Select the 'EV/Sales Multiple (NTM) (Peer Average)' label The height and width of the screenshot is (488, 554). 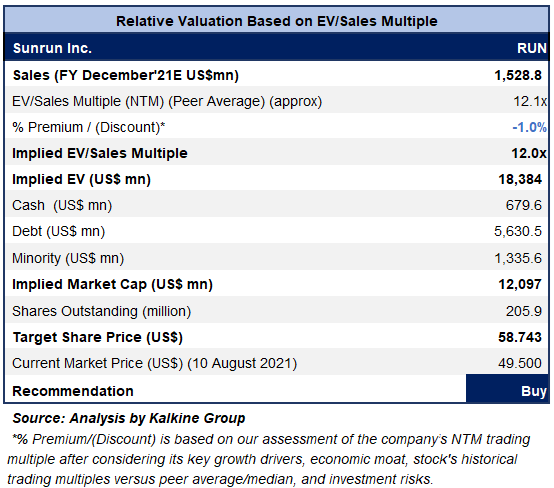click(x=167, y=101)
